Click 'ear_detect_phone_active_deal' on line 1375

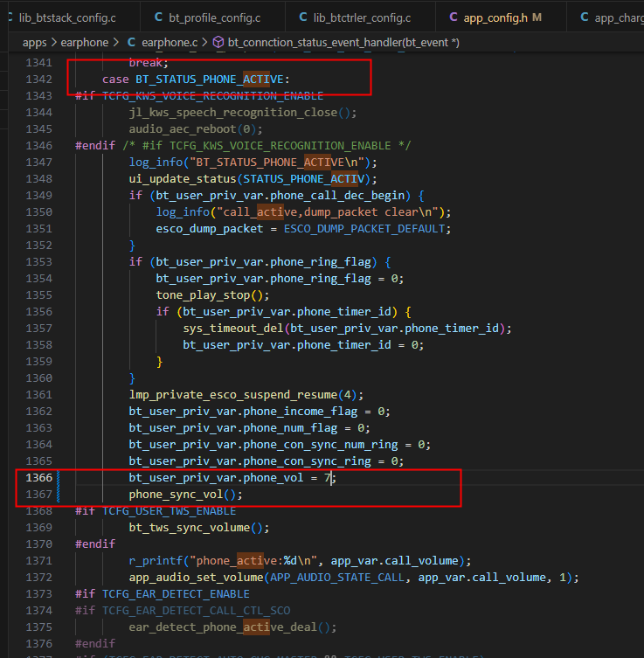pos(223,627)
